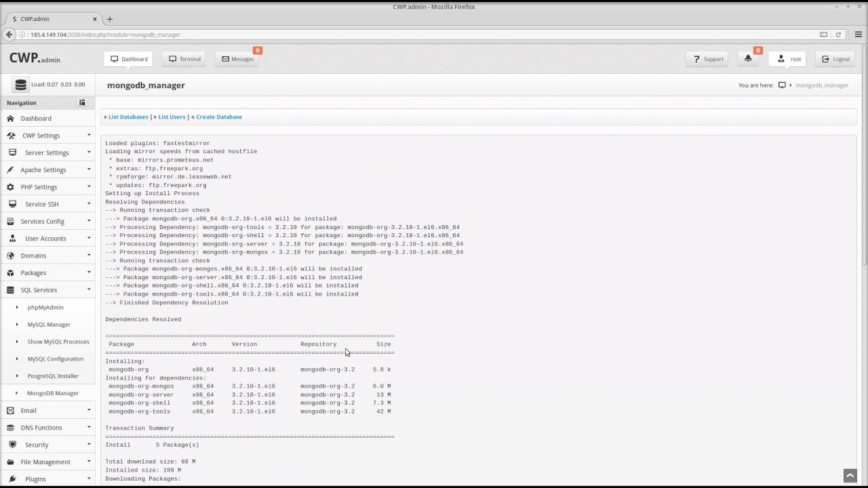Open MySQL Configuration menu item

56,359
